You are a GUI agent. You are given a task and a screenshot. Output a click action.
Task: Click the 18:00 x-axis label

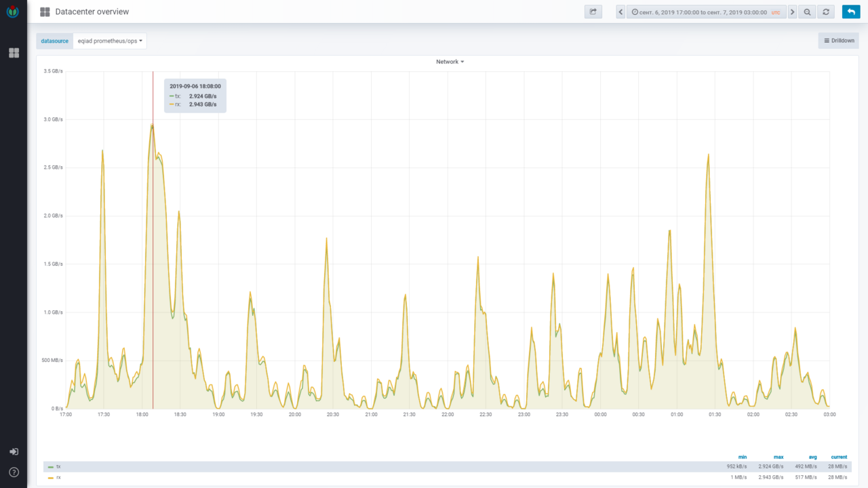tap(142, 413)
